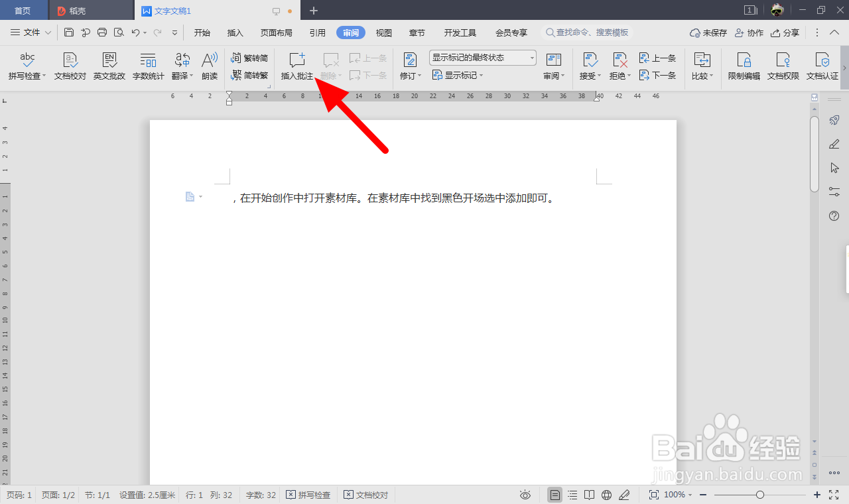Start 朗读 read aloud

210,66
